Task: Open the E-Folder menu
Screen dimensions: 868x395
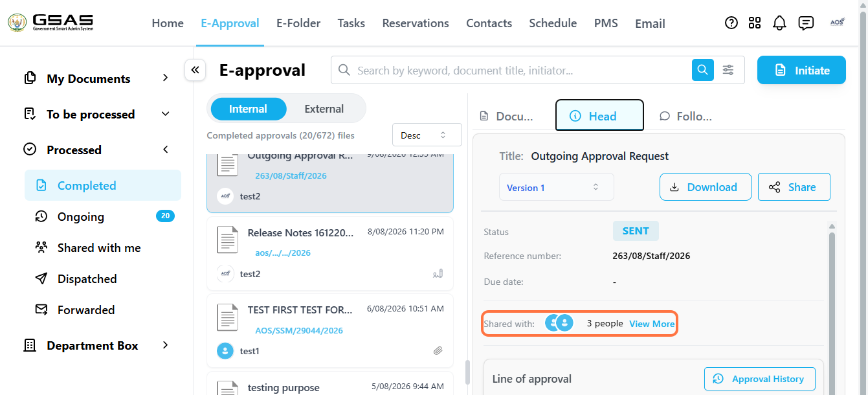Action: (x=298, y=23)
